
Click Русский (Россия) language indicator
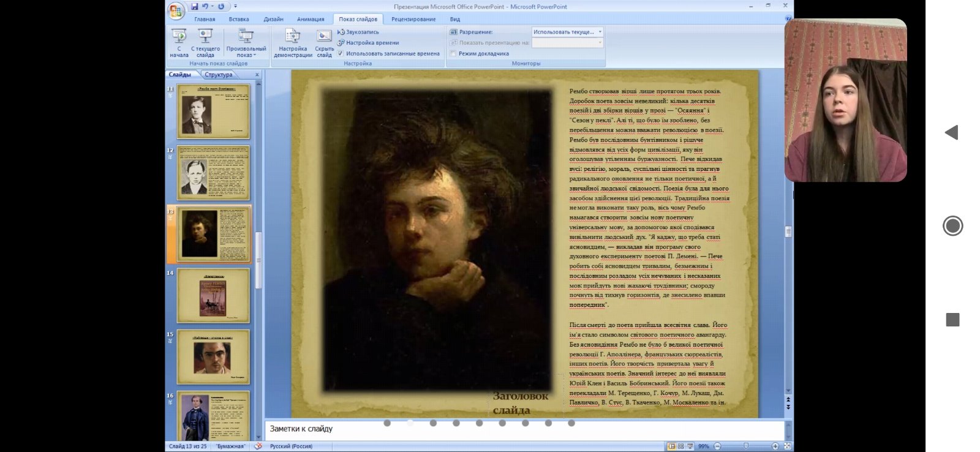pyautogui.click(x=291, y=446)
